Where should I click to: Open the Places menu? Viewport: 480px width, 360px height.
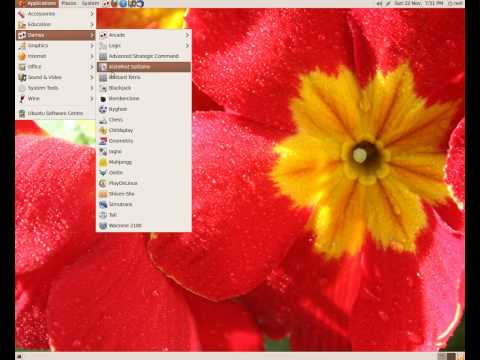69,4
